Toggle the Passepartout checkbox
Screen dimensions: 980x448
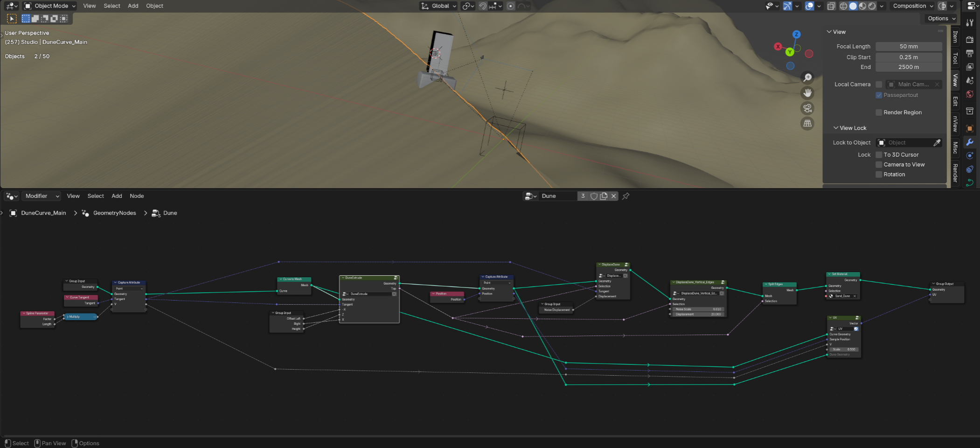click(x=879, y=95)
